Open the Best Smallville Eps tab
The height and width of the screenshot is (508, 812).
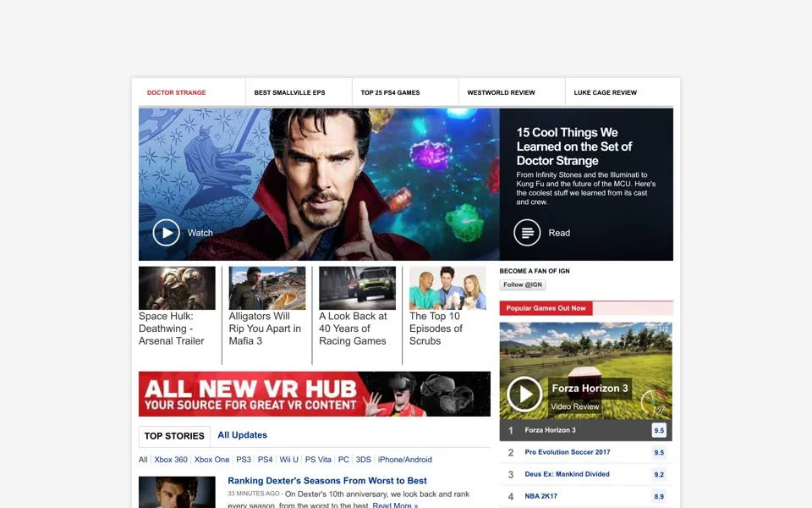point(289,93)
